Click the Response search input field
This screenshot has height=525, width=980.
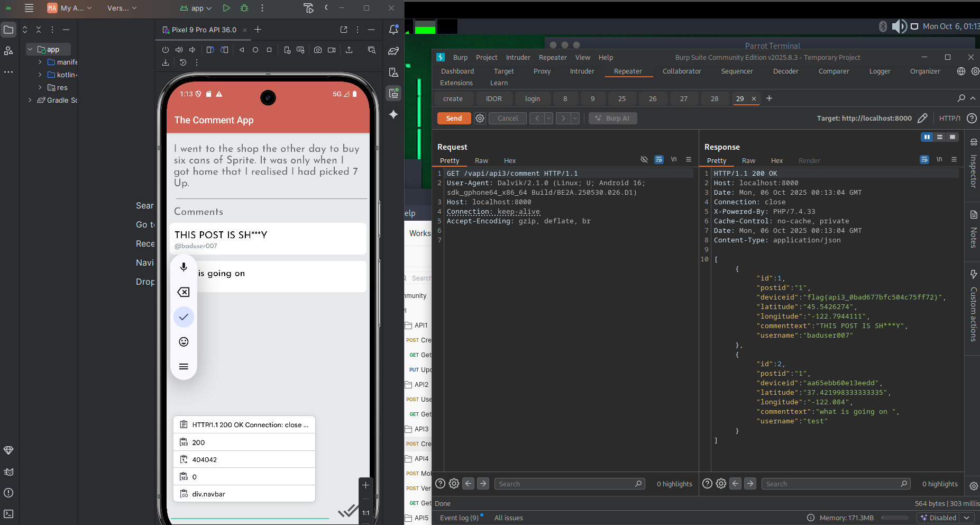coord(832,484)
